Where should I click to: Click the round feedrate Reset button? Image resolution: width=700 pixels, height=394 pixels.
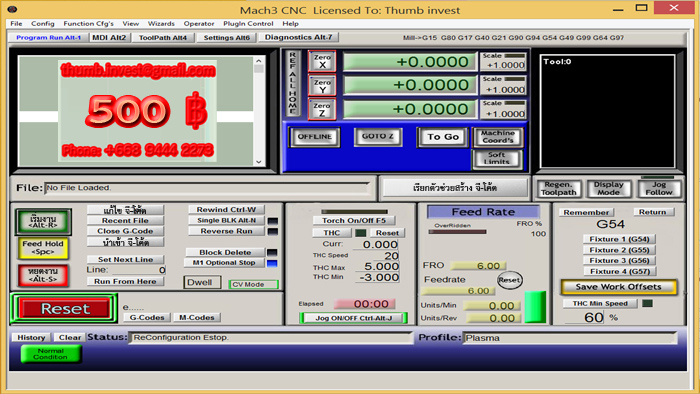pos(509,280)
